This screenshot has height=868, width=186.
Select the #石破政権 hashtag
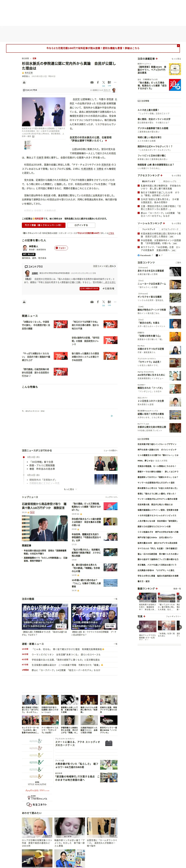click(108, 288)
